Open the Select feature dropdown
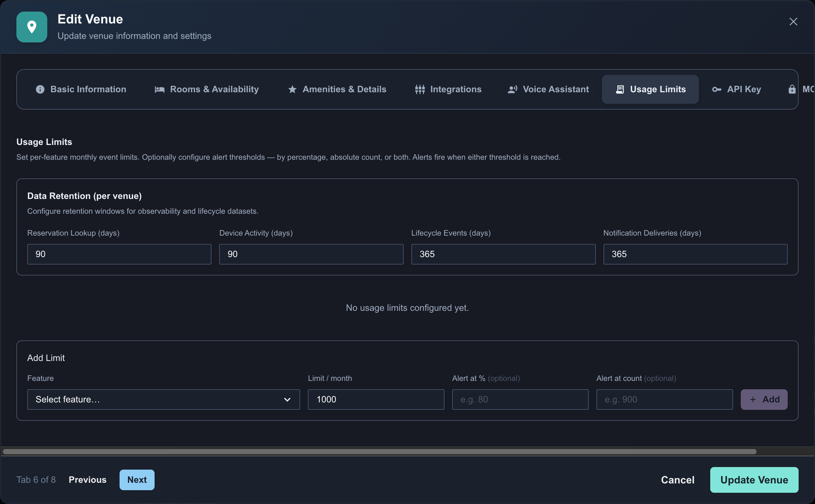815x504 pixels. (x=163, y=399)
